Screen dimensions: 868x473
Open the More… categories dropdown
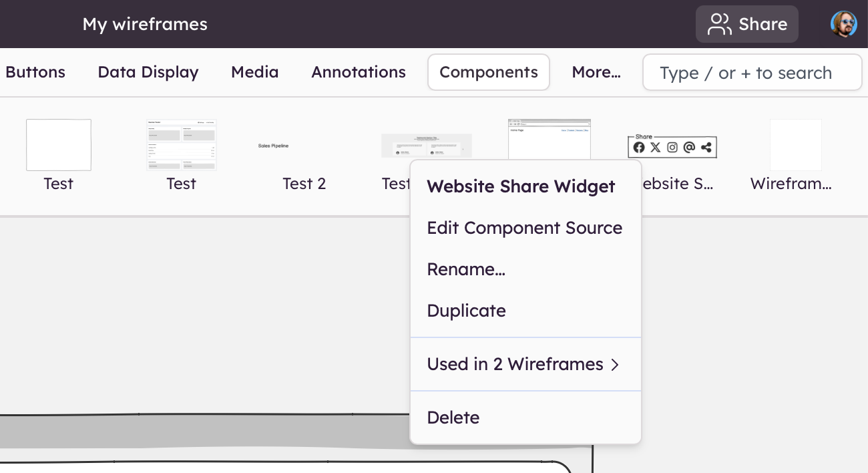pos(596,72)
